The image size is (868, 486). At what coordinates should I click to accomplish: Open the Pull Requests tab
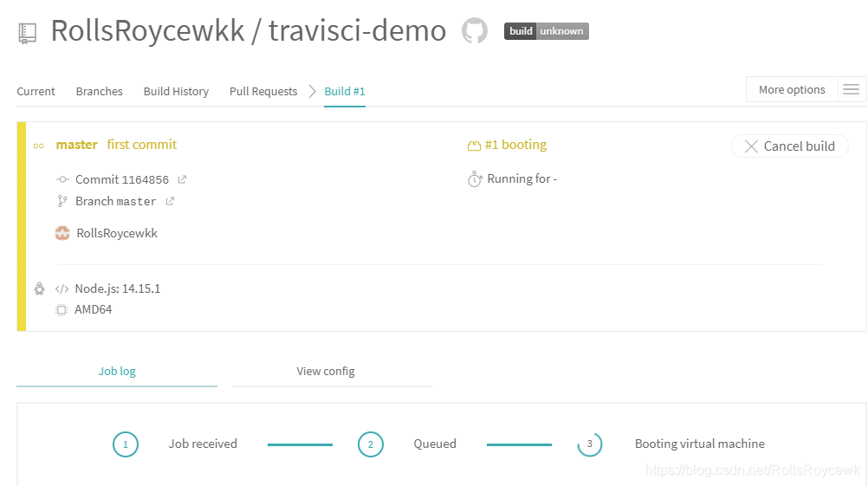tap(263, 91)
